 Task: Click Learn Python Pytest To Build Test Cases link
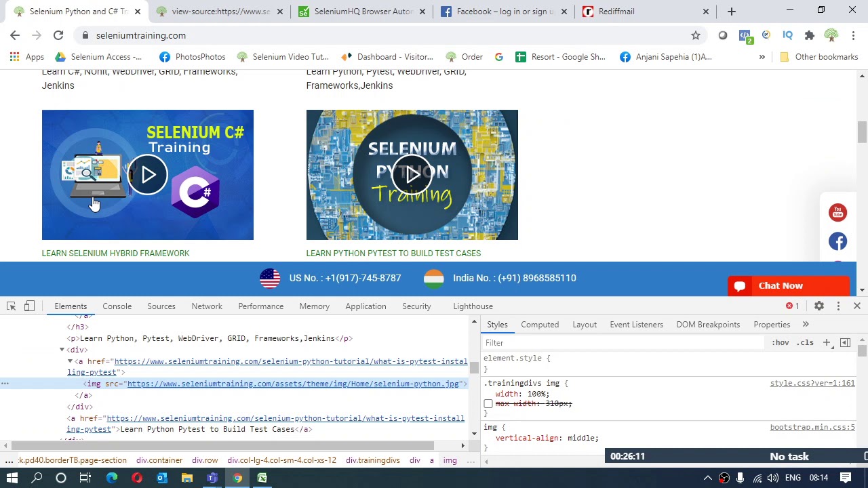pos(393,253)
